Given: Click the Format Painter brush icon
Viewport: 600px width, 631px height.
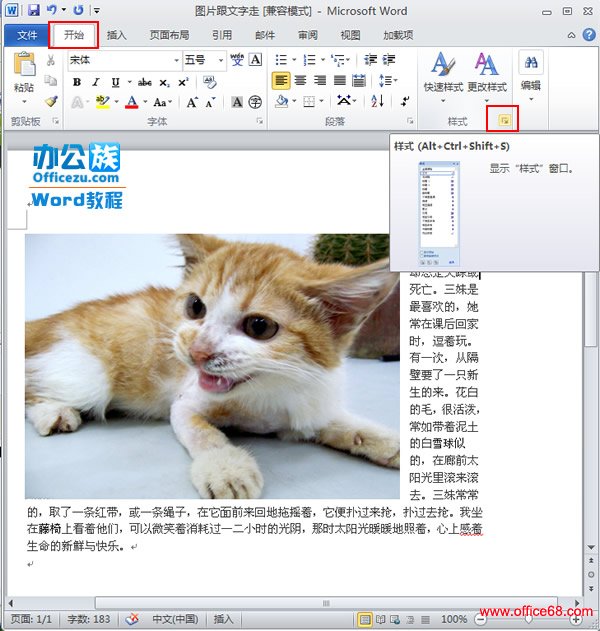Looking at the screenshot, I should click(51, 102).
